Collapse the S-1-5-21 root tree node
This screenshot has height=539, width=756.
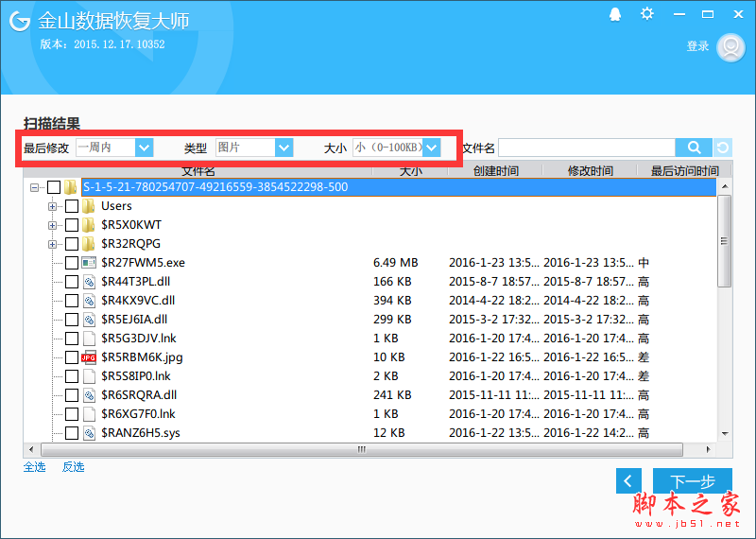[34, 187]
